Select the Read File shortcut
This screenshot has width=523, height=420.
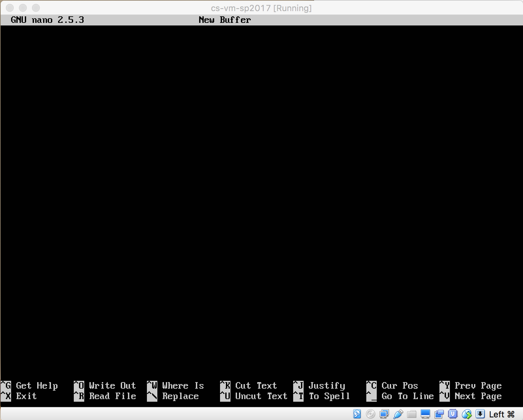[112, 396]
